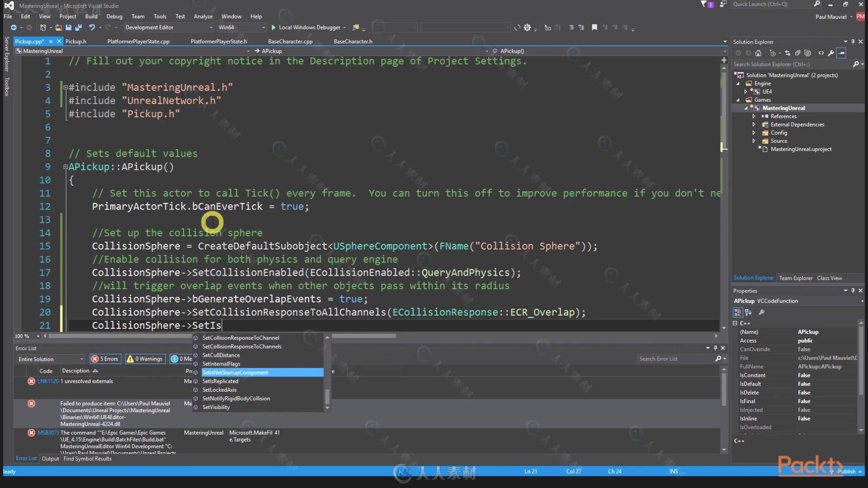Expand the External Dependencies node

coord(754,125)
